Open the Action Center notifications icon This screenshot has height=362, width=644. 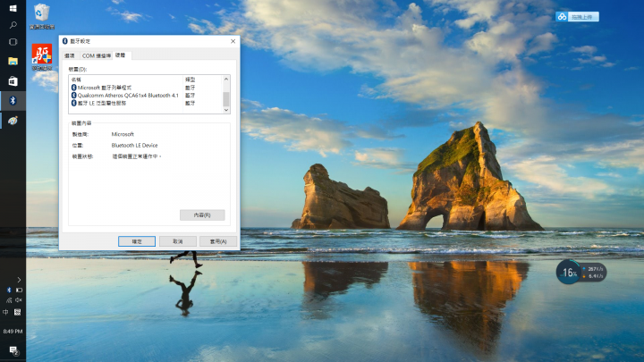coord(13,351)
